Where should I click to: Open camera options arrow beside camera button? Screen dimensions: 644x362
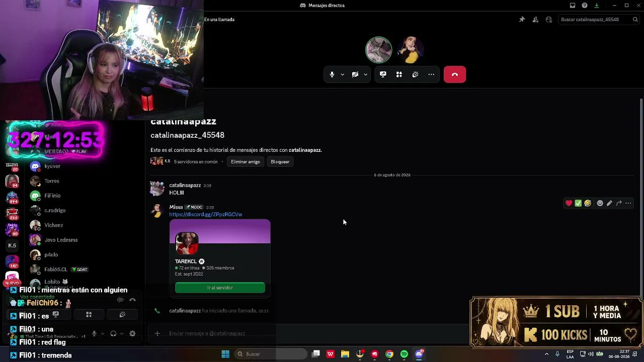[365, 74]
